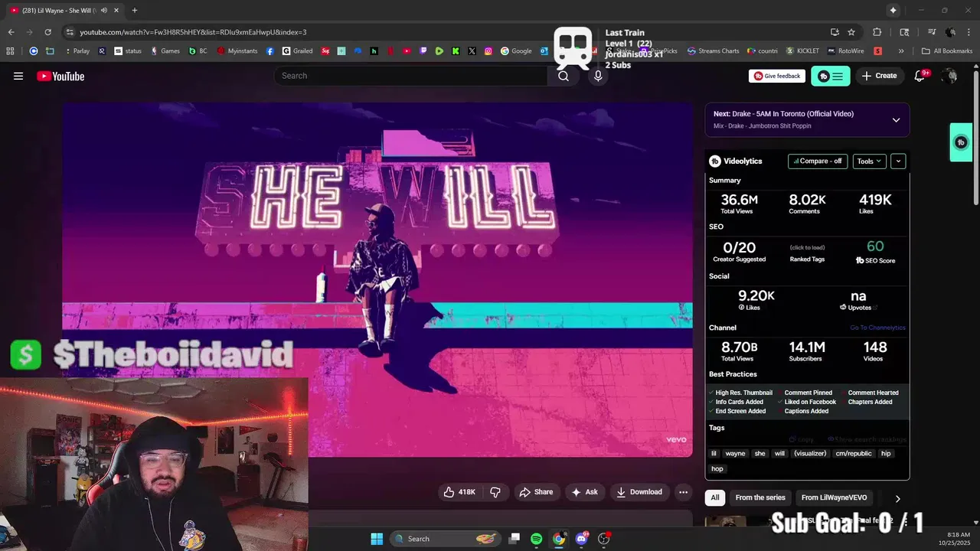Start voice search with the microphone
Image resolution: width=980 pixels, height=551 pixels.
coord(598,76)
